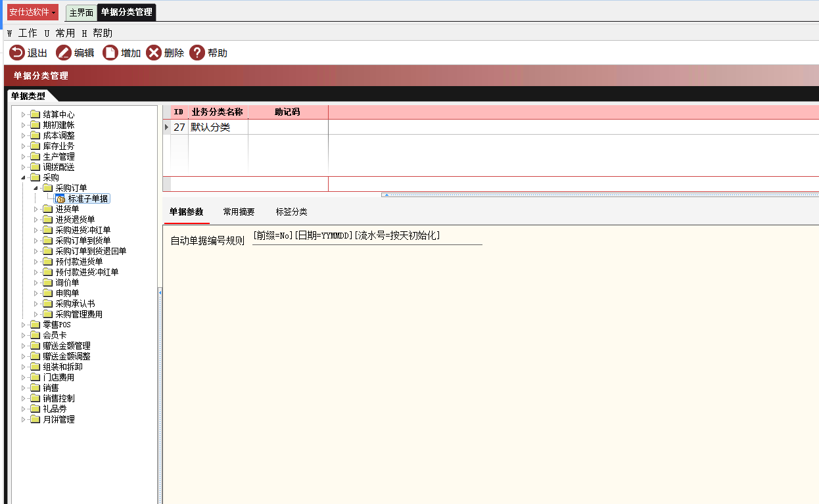Click the ID cell 27
Viewport: 819px width, 504px height.
179,127
